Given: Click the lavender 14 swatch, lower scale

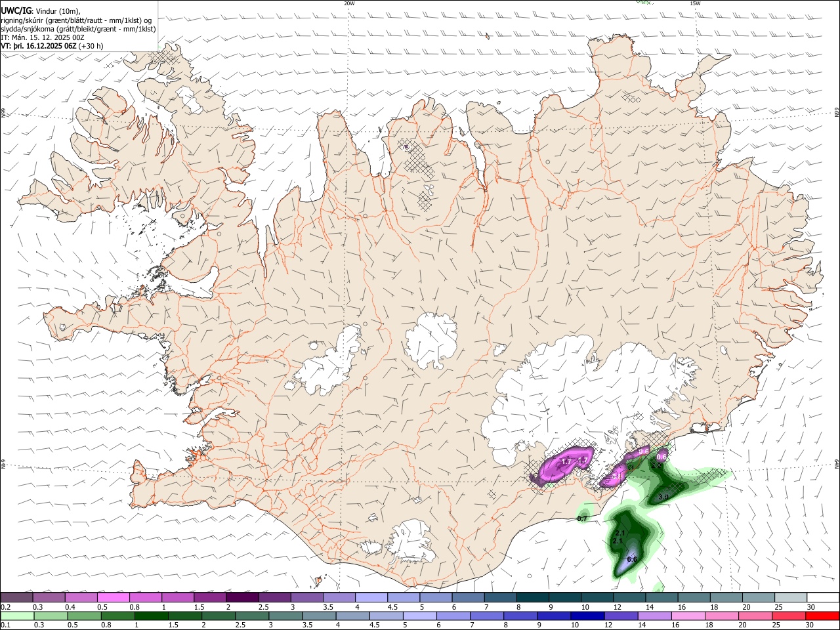Looking at the screenshot, I should (x=654, y=616).
